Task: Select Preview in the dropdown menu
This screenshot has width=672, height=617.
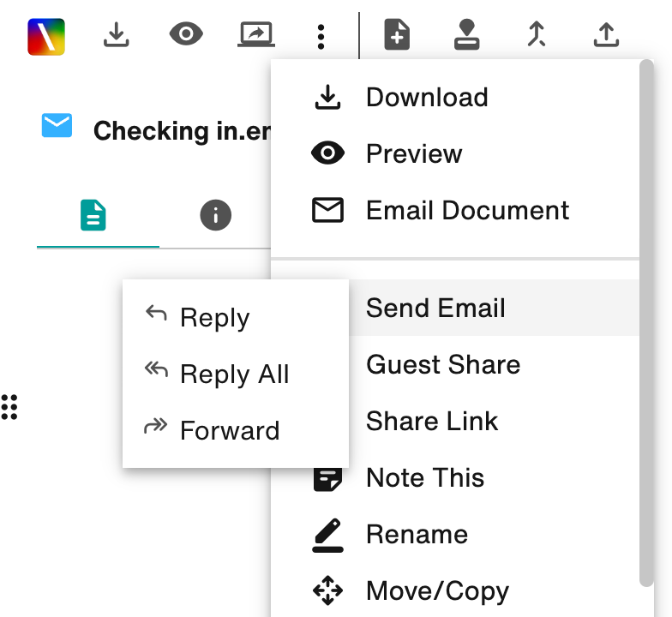Action: coord(454,153)
